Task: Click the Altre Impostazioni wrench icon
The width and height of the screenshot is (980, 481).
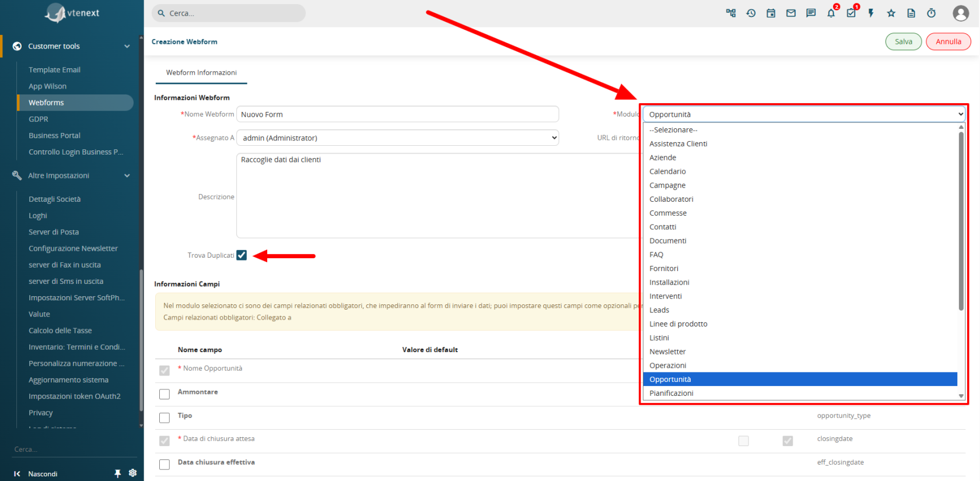Action: [x=17, y=175]
